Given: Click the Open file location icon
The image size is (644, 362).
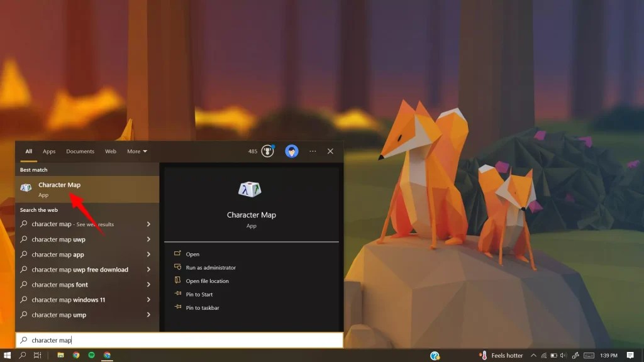Looking at the screenshot, I should [x=177, y=280].
